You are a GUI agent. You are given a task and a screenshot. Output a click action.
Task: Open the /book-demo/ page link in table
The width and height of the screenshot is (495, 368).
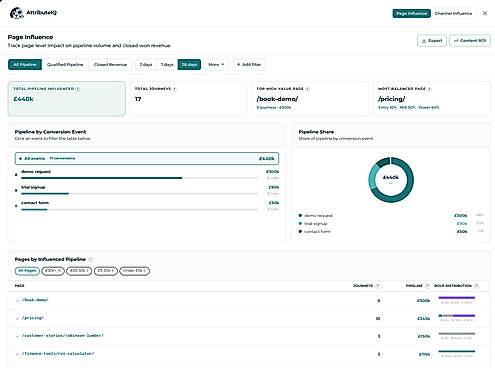(35, 300)
